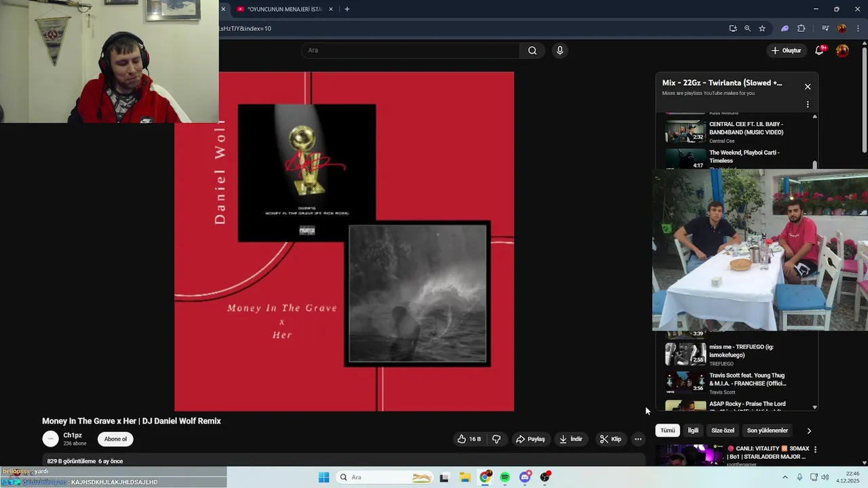Image resolution: width=868 pixels, height=488 pixels.
Task: Click the playlist scrollbar down arrow
Action: 814,407
